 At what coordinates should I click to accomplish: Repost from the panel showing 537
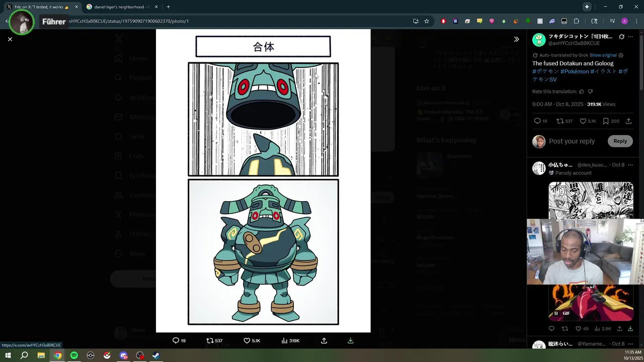564,121
